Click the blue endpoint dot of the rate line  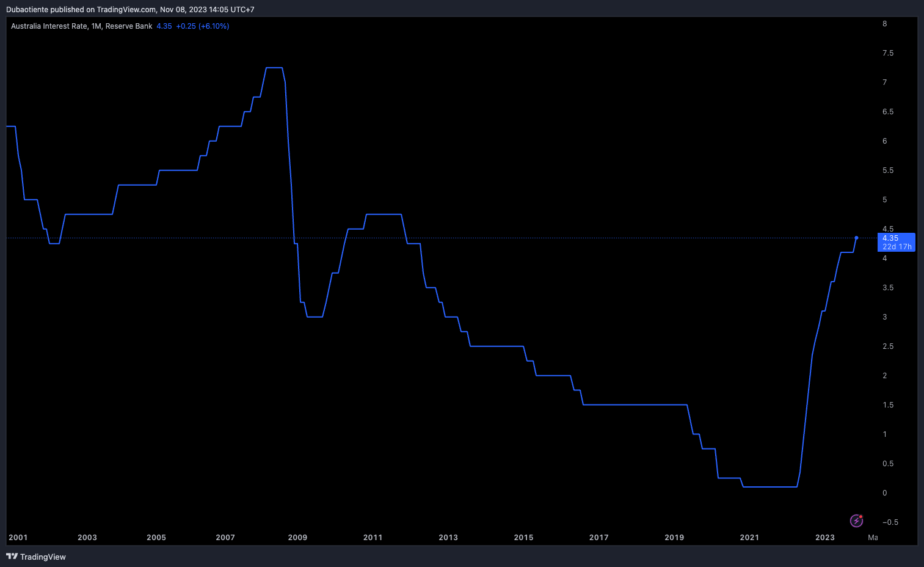(856, 238)
